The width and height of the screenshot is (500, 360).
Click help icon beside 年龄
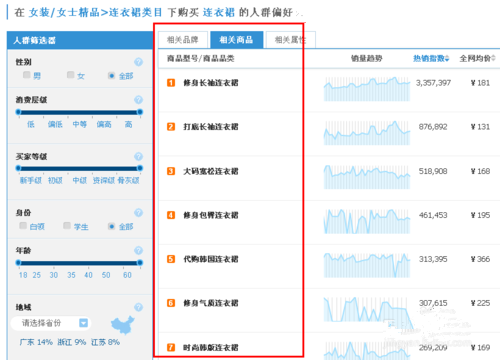(x=138, y=250)
